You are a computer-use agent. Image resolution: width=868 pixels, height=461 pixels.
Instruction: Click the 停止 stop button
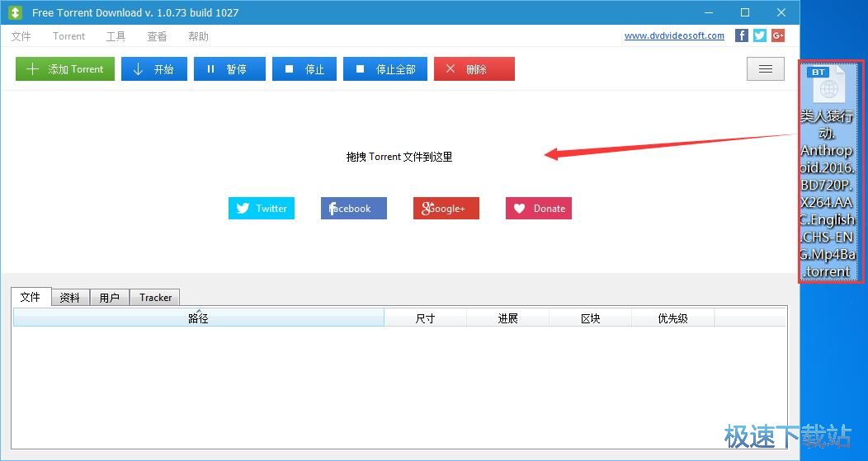click(304, 69)
